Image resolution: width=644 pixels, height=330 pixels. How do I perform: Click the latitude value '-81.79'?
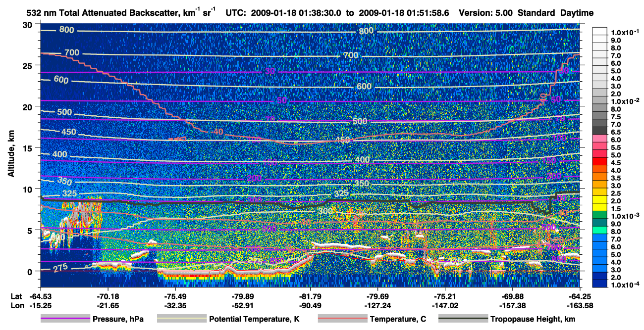[310, 296]
